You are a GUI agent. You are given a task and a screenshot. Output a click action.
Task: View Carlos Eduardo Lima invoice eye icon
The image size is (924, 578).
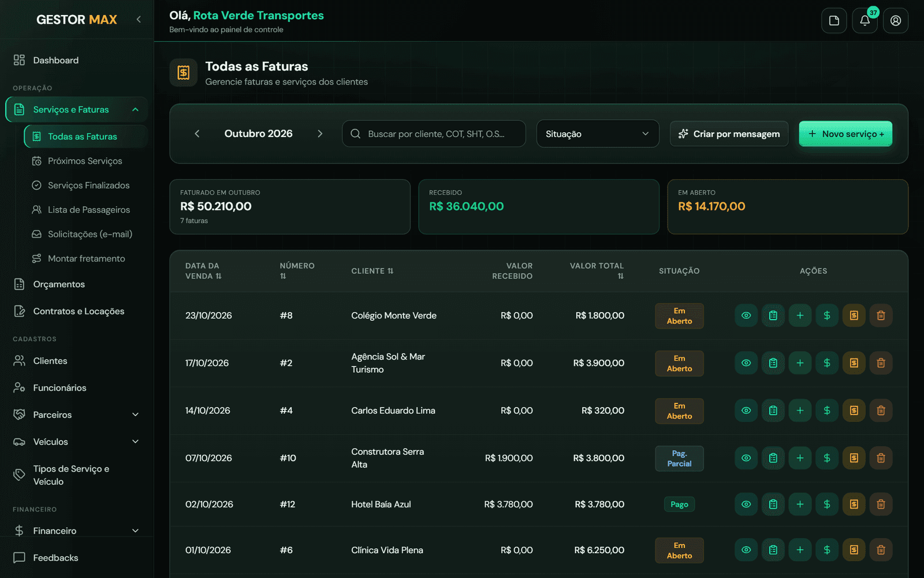pyautogui.click(x=746, y=410)
